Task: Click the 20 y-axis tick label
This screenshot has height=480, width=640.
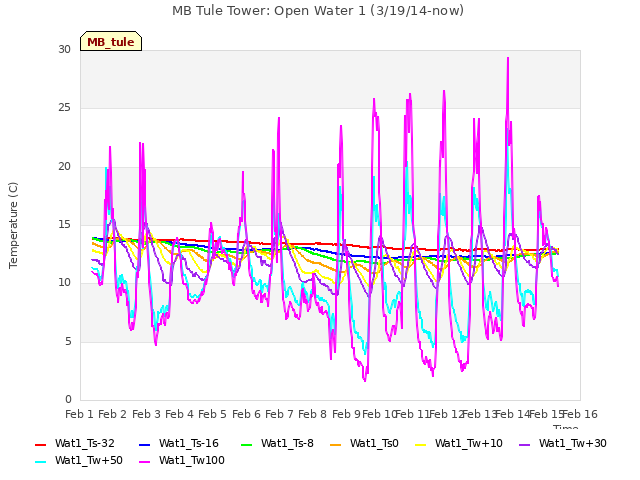Action: (64, 167)
